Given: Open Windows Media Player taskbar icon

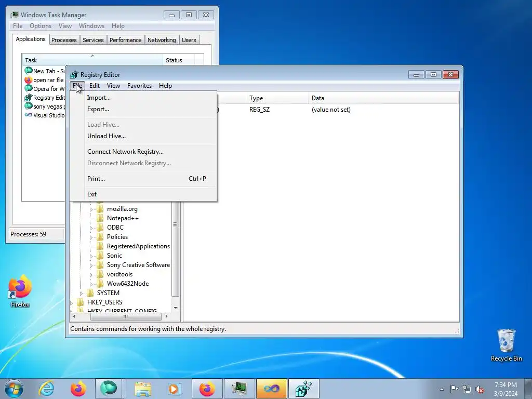Looking at the screenshot, I should pos(175,389).
